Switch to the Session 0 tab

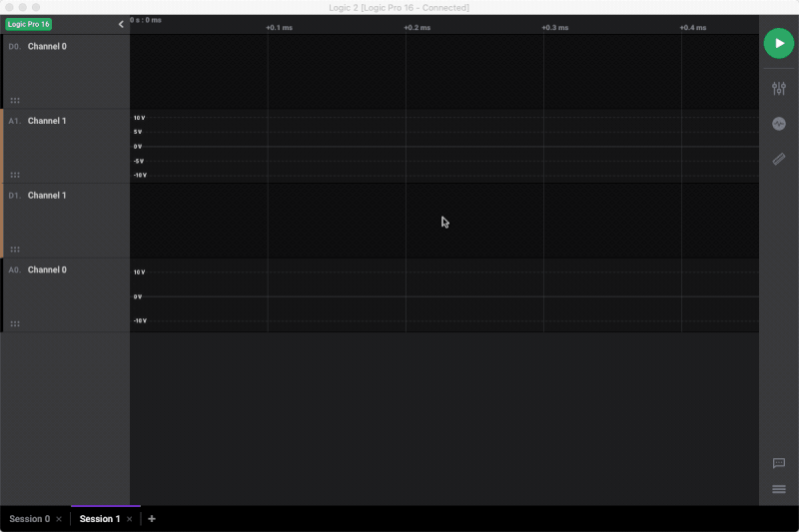(x=27, y=519)
